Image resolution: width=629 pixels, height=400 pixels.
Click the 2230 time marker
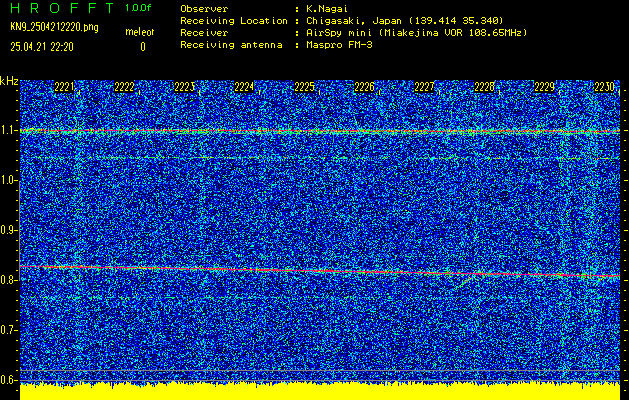point(605,87)
